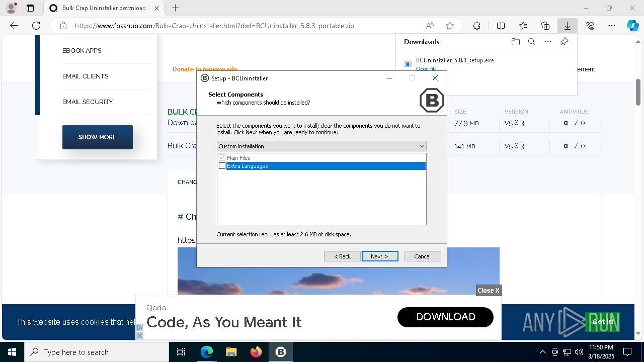Search downloads with magnifier icon
This screenshot has height=362, width=644.
coord(531,42)
